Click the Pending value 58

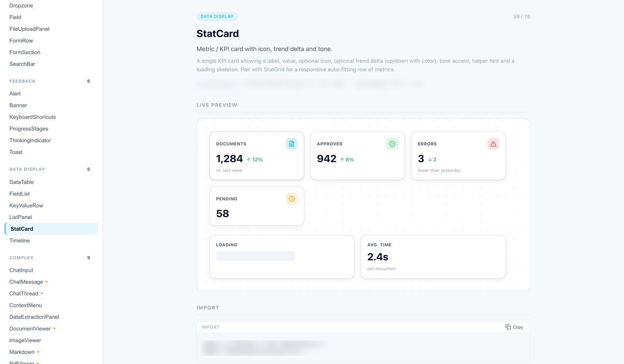point(222,214)
